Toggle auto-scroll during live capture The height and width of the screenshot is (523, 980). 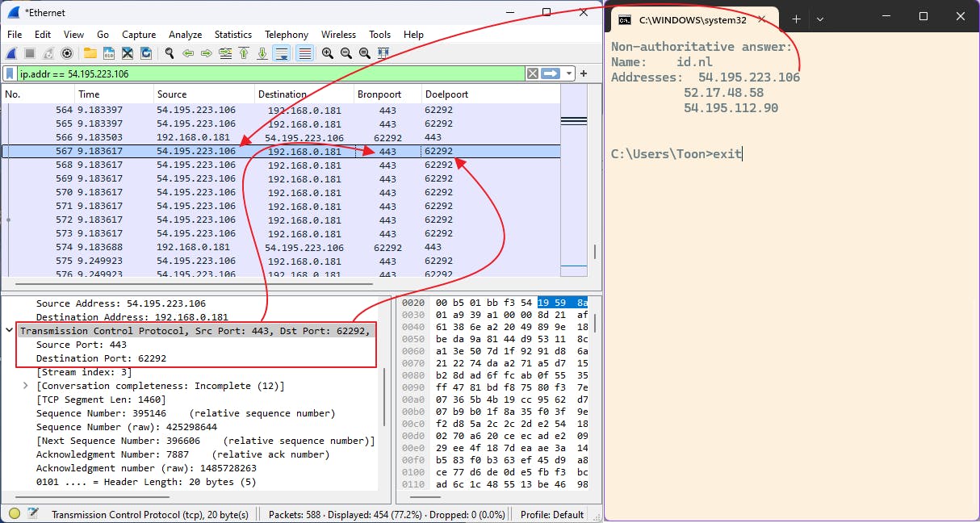pos(282,53)
